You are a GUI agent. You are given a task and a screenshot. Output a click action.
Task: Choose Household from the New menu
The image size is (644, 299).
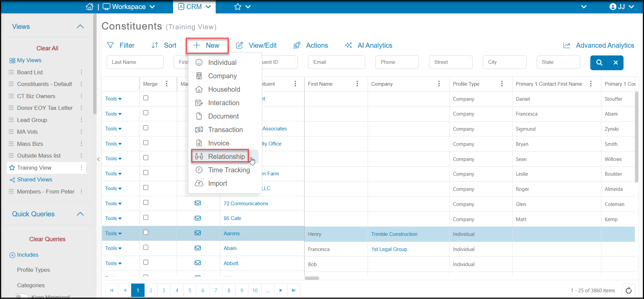(224, 89)
